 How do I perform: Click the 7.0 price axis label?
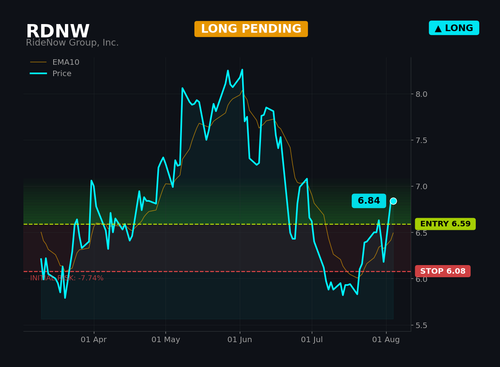click(421, 187)
